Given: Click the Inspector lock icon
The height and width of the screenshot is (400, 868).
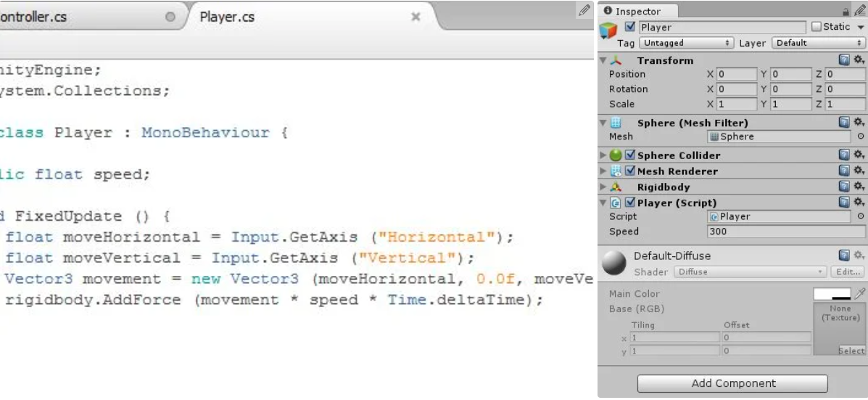Looking at the screenshot, I should point(846,12).
